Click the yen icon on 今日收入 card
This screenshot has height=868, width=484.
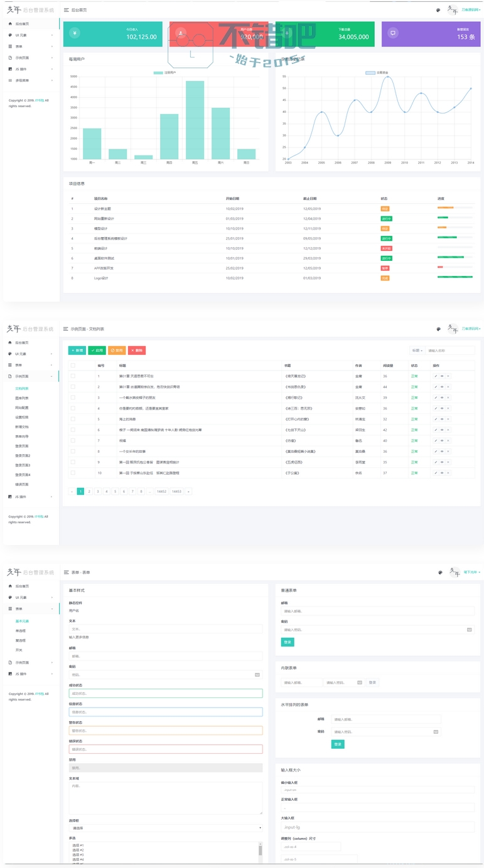tap(75, 33)
